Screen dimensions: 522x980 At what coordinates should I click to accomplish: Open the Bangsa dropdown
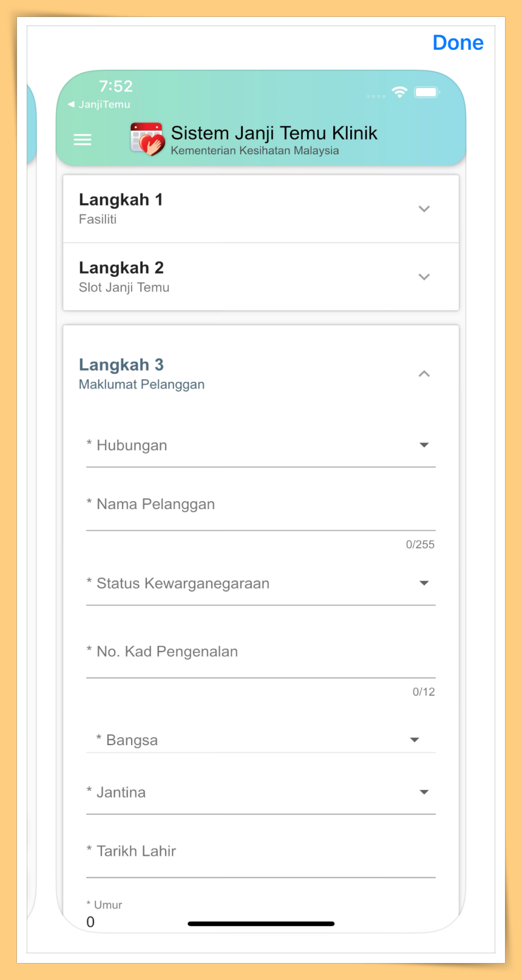click(261, 740)
